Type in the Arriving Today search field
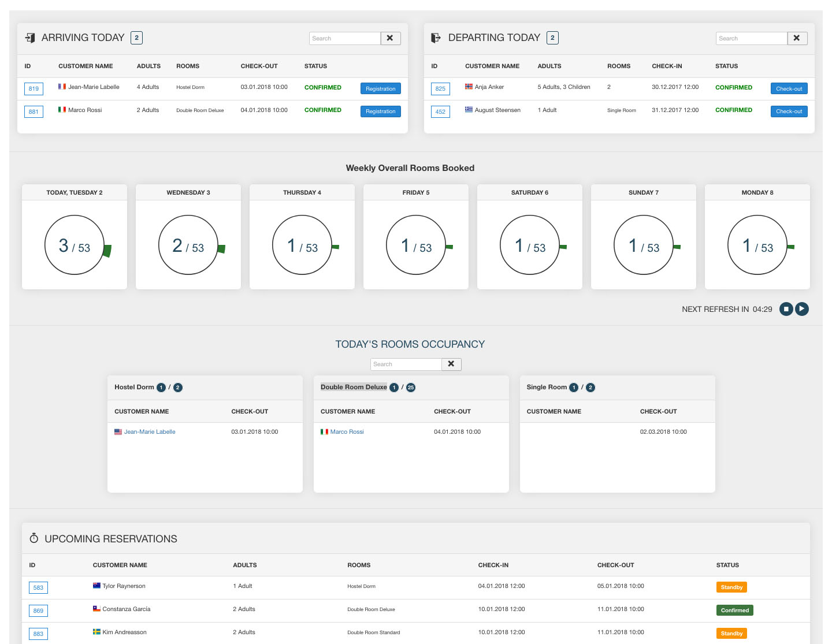The height and width of the screenshot is (644, 832). (x=344, y=38)
